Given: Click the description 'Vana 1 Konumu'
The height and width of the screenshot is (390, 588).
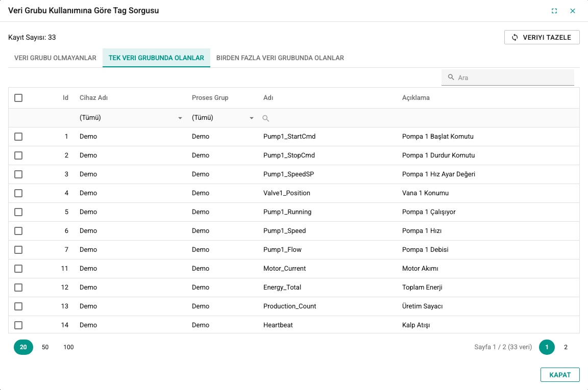Looking at the screenshot, I should [x=425, y=193].
